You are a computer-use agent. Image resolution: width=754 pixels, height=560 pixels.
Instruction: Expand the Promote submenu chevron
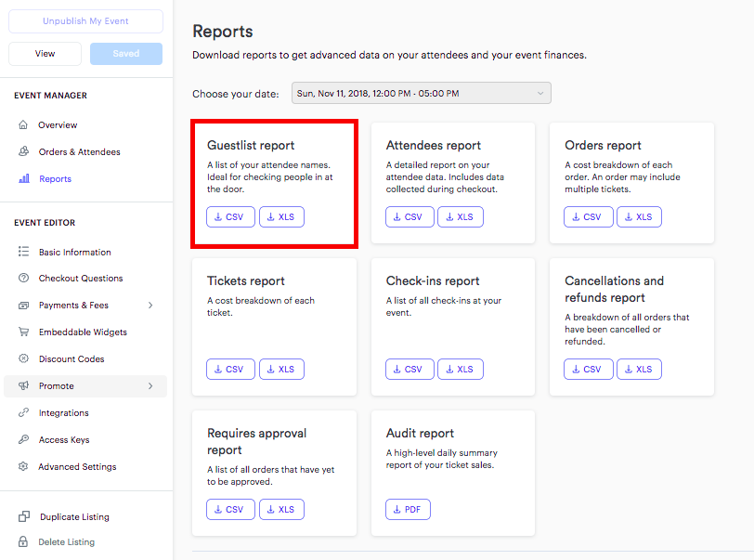pyautogui.click(x=150, y=385)
